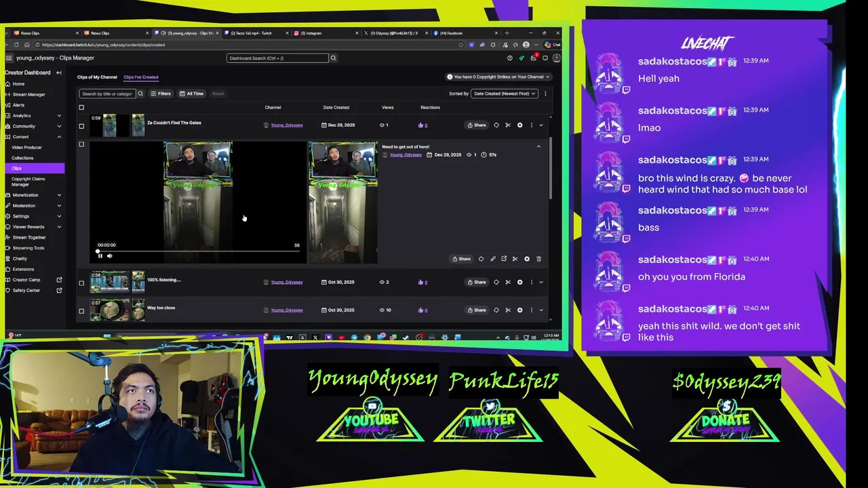Share the '100% listening' clip
This screenshot has height=488, width=868.
click(477, 282)
